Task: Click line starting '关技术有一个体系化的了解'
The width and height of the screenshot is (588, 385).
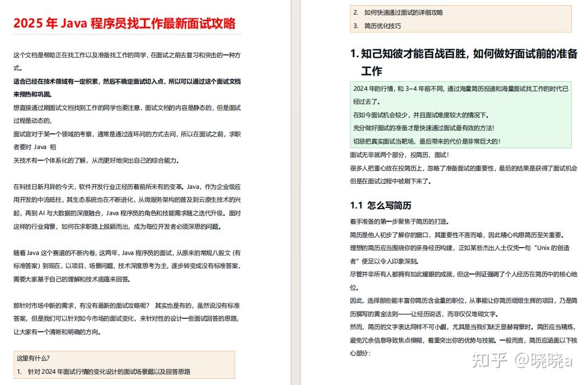Action: [x=96, y=160]
